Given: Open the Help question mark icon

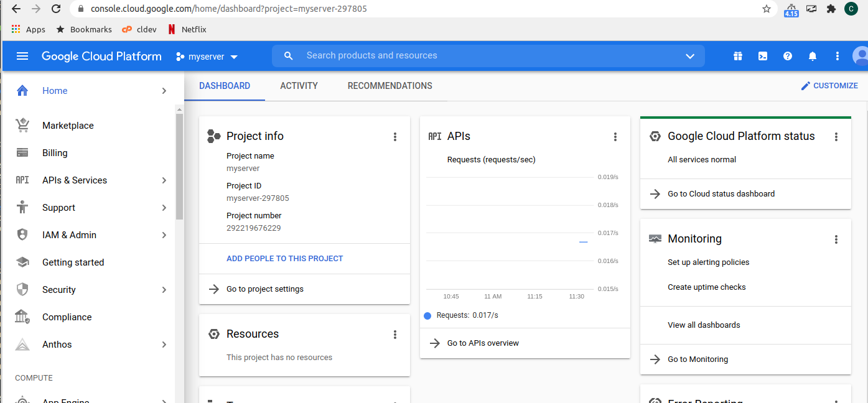Looking at the screenshot, I should tap(788, 56).
